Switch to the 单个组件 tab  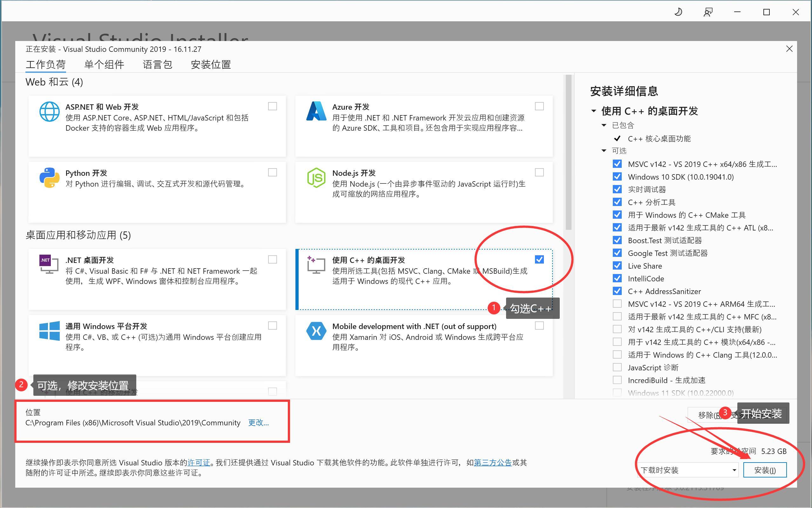[104, 65]
